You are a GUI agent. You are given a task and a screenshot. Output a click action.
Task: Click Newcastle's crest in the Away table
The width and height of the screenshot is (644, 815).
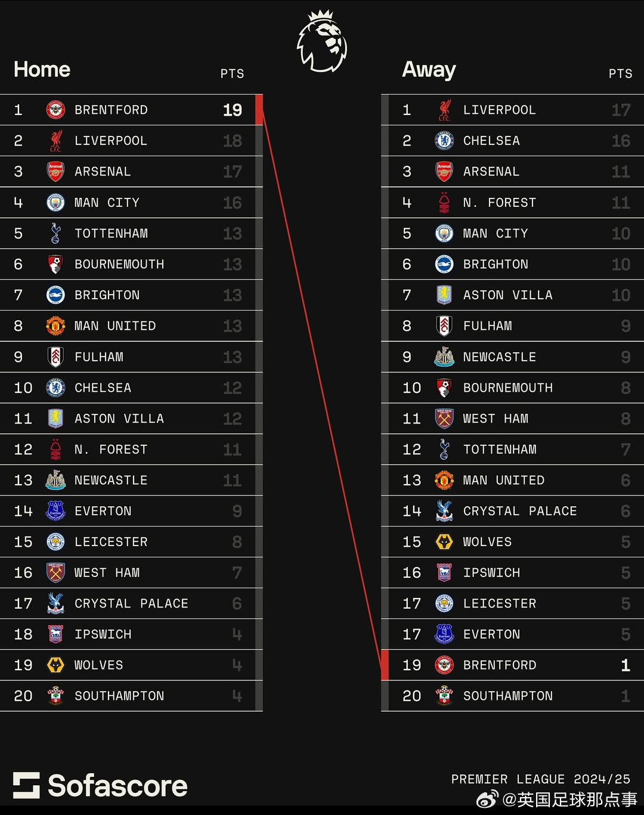click(x=444, y=357)
